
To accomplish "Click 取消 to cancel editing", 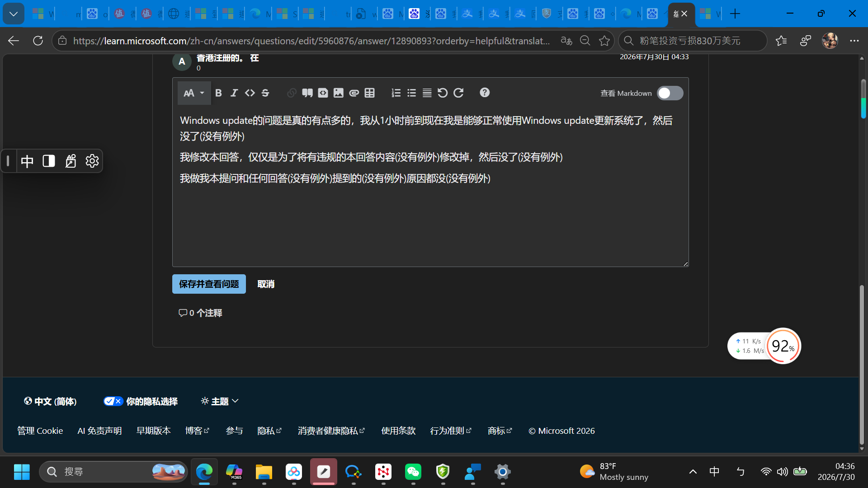I will (266, 284).
